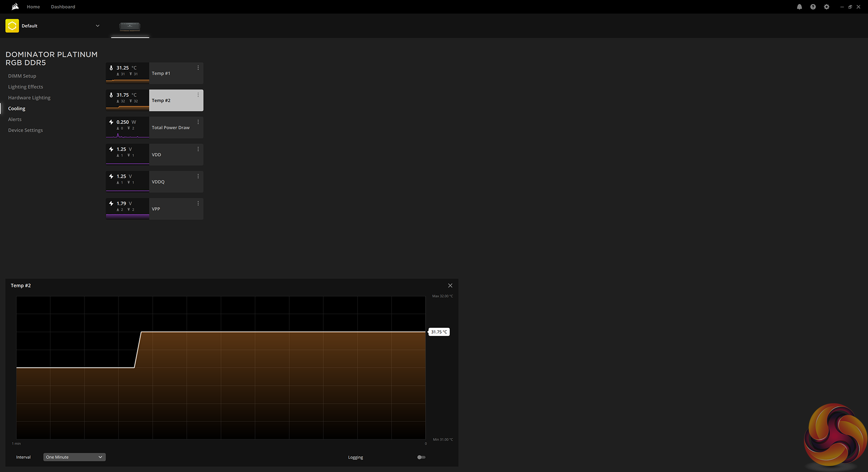Select the VPP sensor label
The height and width of the screenshot is (472, 868).
click(156, 209)
